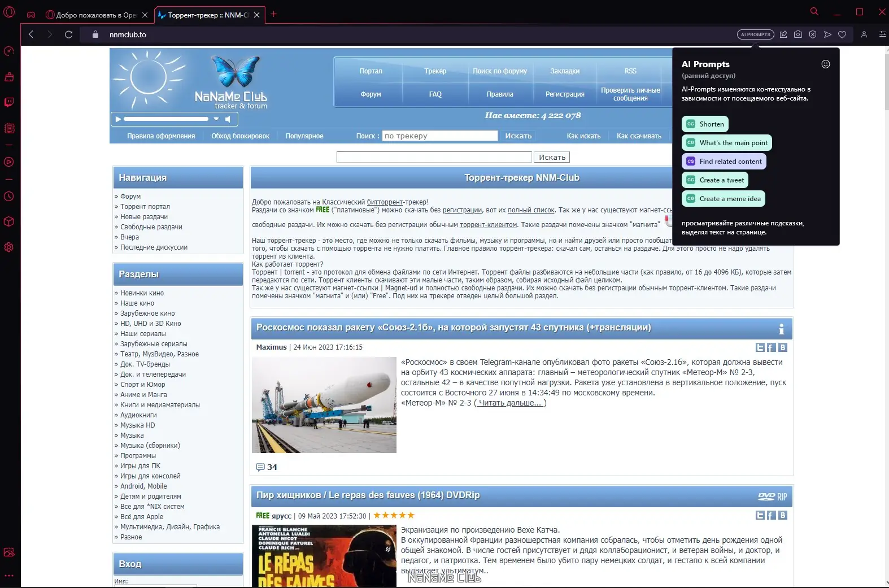889x588 pixels.
Task: Open GX Control speedometer panel
Action: 9,51
